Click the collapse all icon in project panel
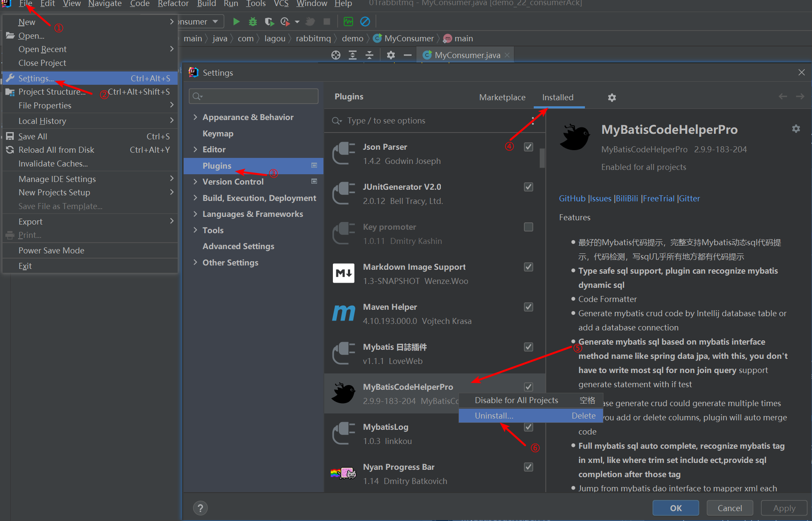Viewport: 812px width, 521px height. pyautogui.click(x=369, y=55)
